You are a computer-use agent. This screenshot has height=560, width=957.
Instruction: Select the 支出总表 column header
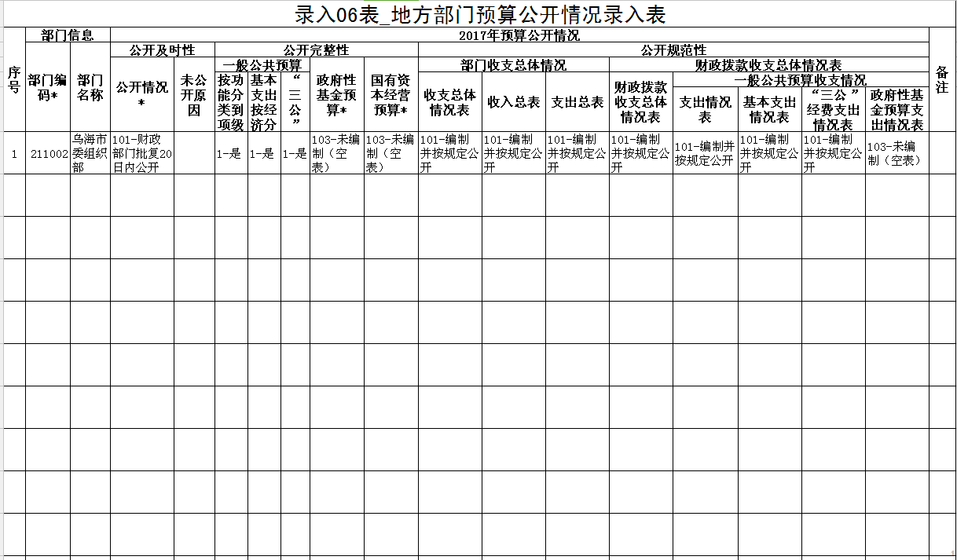click(x=577, y=102)
